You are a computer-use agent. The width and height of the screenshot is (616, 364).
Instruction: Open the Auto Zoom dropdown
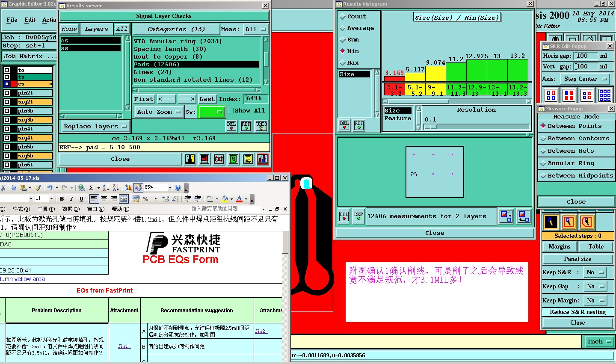tap(158, 112)
